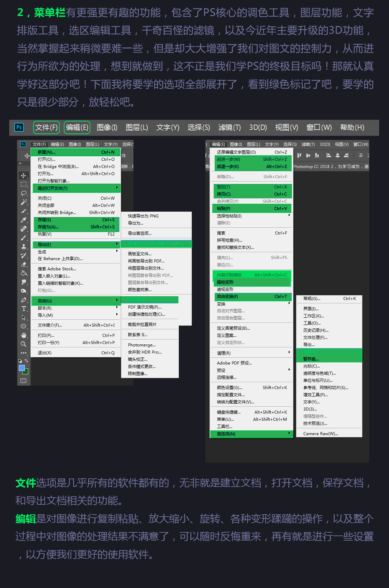
Task: Choose Photomerge... in the automate submenu
Action: pos(142,345)
